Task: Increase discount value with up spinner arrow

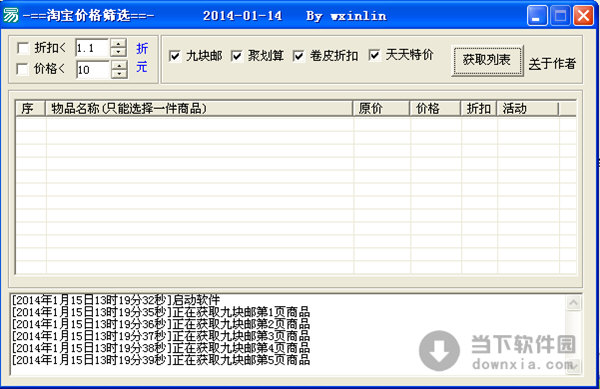Action: click(119, 44)
